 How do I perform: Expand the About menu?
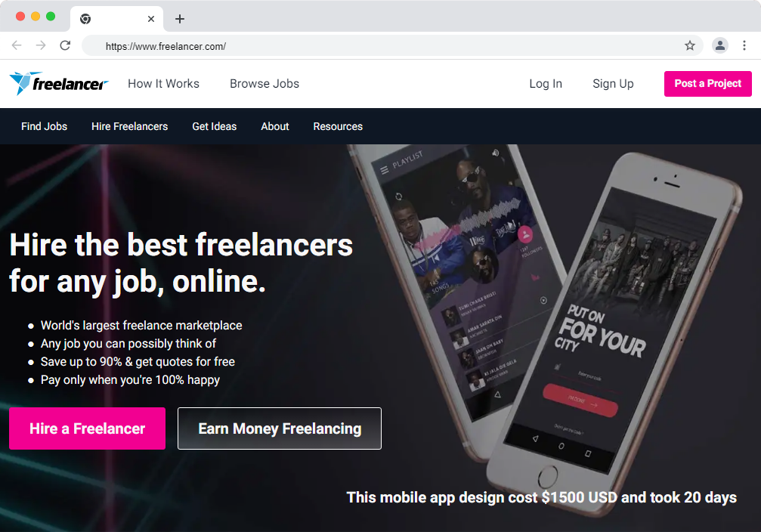click(x=274, y=126)
